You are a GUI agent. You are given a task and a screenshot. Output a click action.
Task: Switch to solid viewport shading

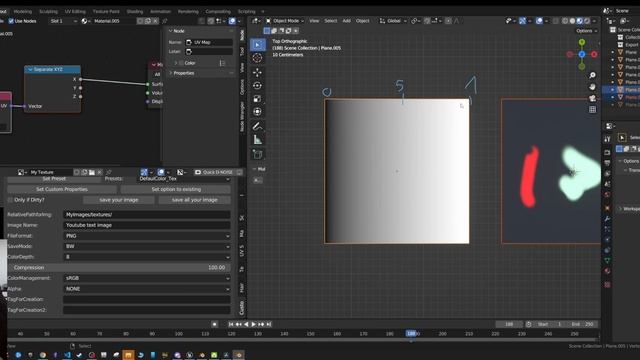(572, 21)
